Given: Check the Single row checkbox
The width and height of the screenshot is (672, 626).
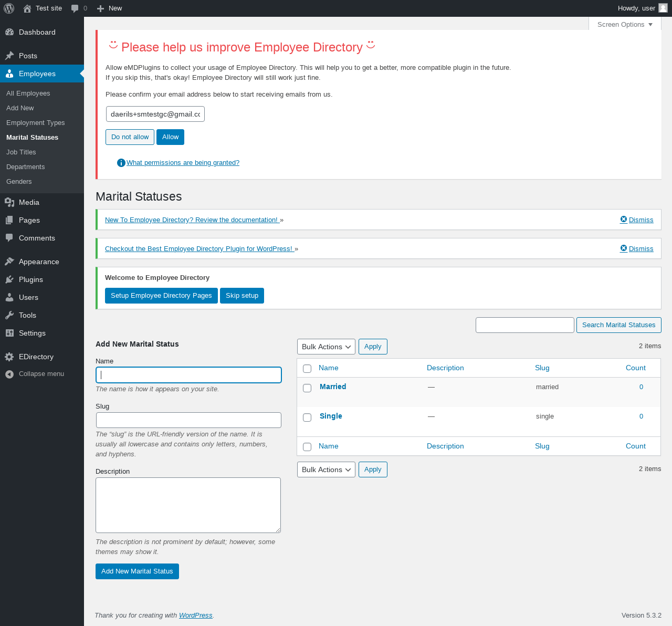Looking at the screenshot, I should pyautogui.click(x=307, y=418).
